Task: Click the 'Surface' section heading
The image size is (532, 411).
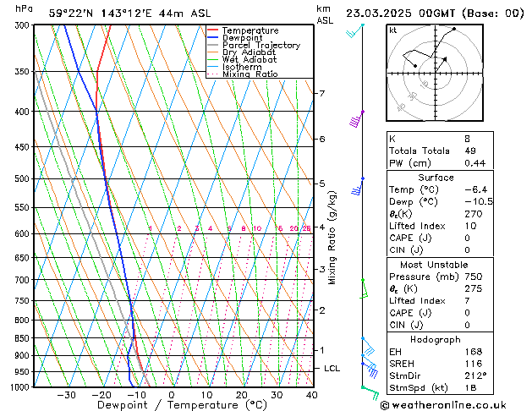Action: 436,178
